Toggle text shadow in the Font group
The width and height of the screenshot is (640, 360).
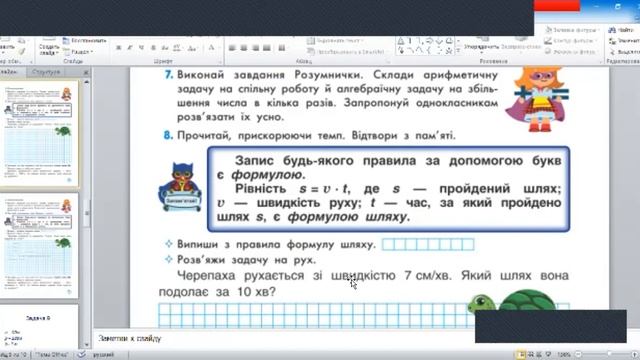pyautogui.click(x=153, y=48)
